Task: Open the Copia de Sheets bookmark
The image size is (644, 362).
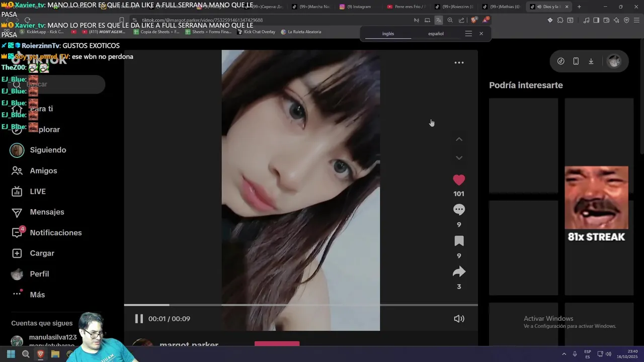Action: [x=156, y=32]
